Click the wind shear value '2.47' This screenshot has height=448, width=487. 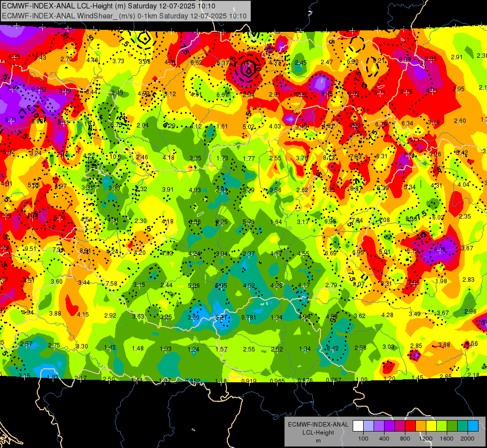[x=327, y=62]
